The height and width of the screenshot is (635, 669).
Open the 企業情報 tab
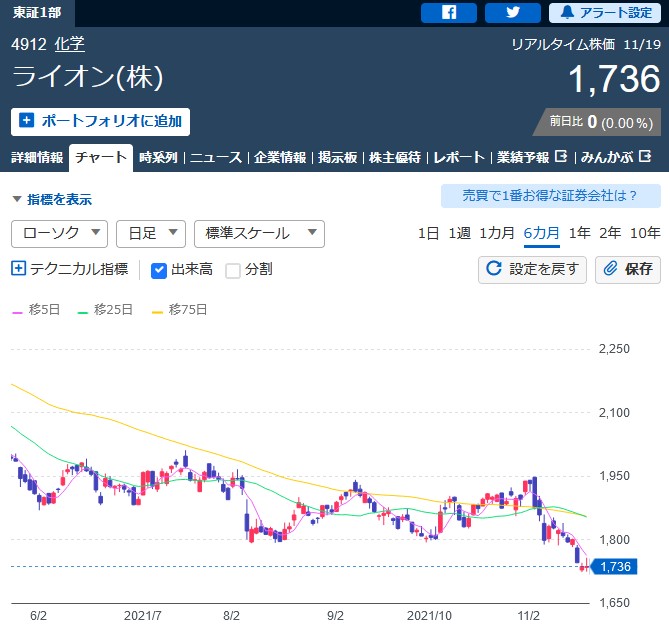(x=280, y=157)
